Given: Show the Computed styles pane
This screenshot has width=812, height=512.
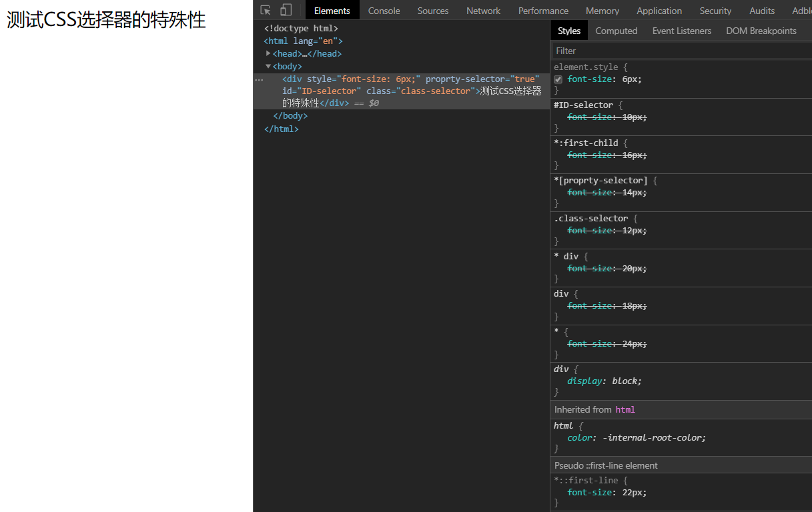Looking at the screenshot, I should click(616, 31).
